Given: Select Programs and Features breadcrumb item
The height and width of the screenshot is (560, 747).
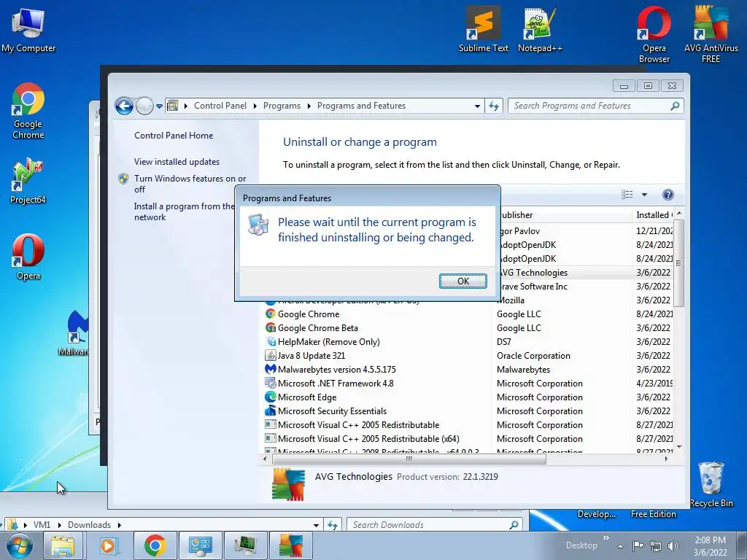Looking at the screenshot, I should tap(361, 106).
